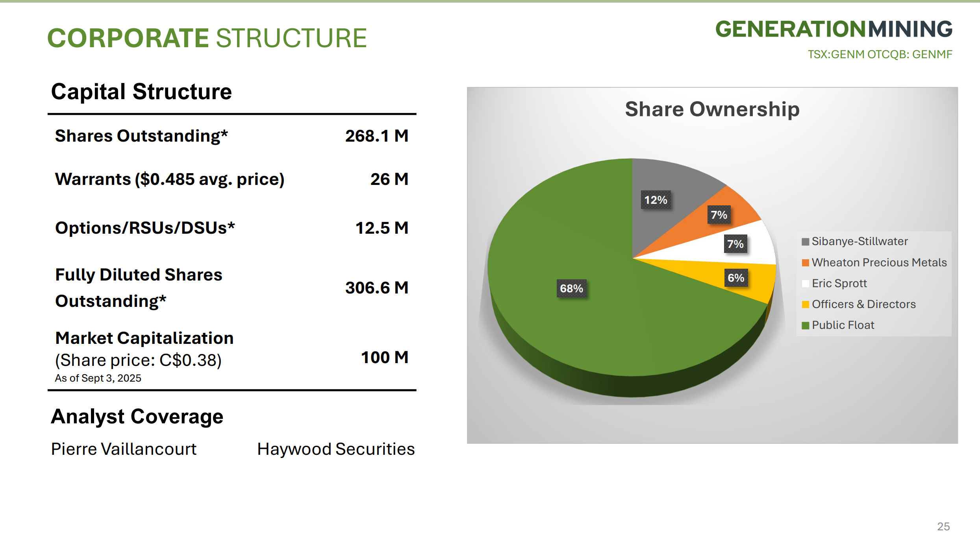Click the GENERATIONMINING logo
This screenshot has height=550, width=980.
coord(834,30)
